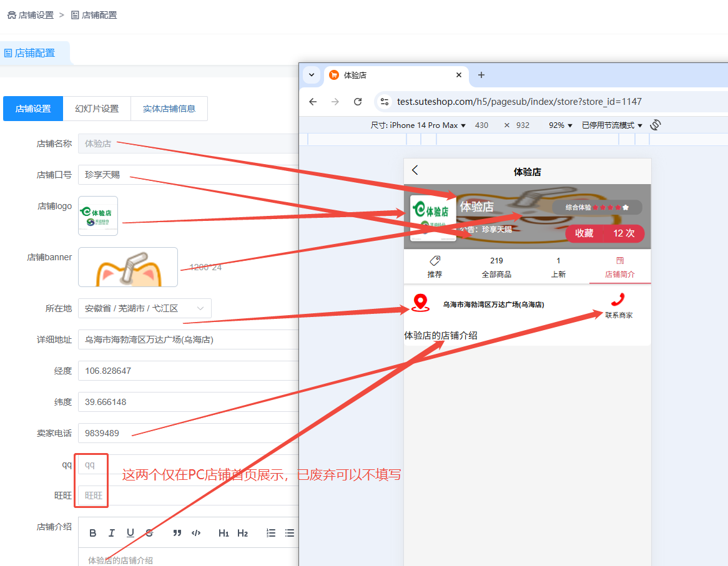Select the H1 heading format icon
Viewport: 728px width, 566px height.
point(224,533)
